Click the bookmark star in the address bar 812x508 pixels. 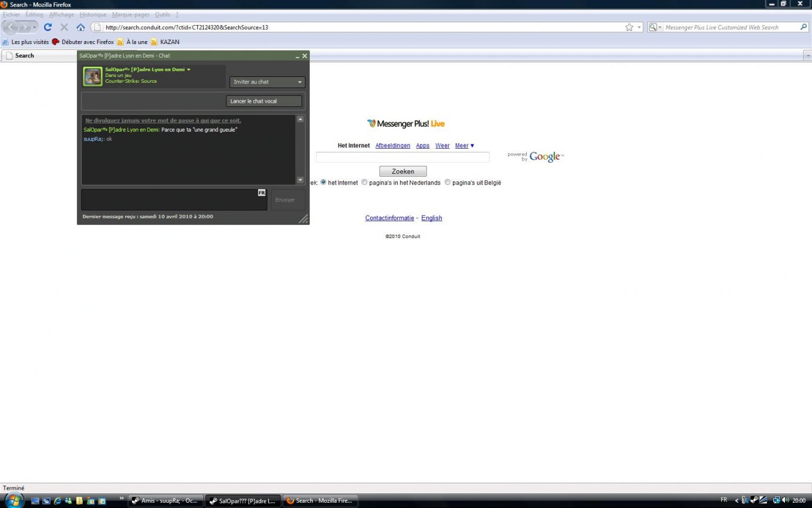629,27
